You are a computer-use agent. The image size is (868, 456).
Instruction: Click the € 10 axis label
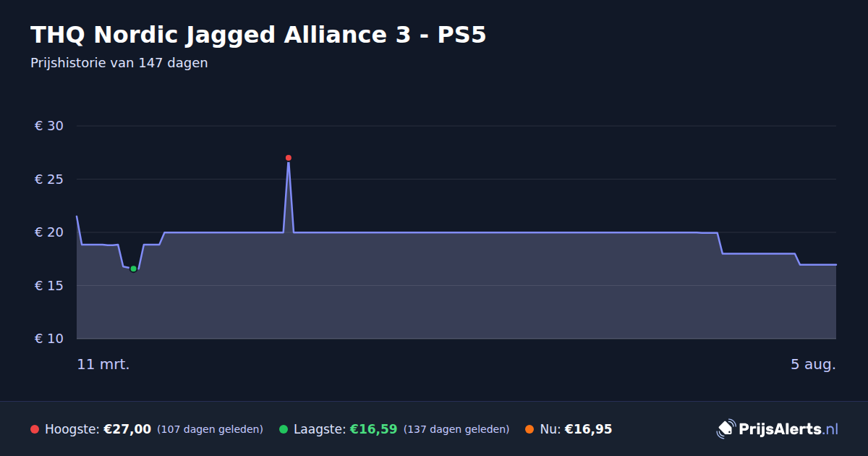point(49,339)
